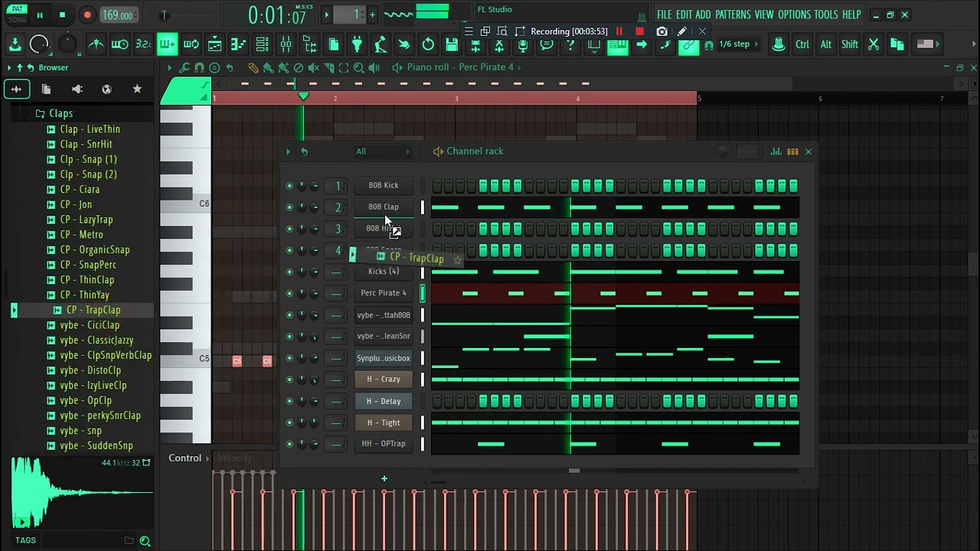The image size is (980, 551).
Task: Click the Kicks (4) channel button
Action: tap(384, 272)
